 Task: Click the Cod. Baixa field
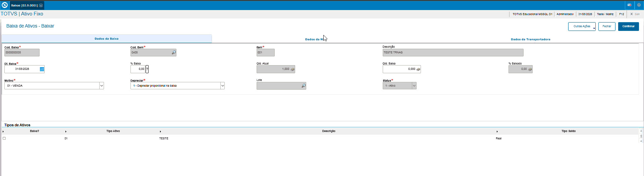click(22, 52)
